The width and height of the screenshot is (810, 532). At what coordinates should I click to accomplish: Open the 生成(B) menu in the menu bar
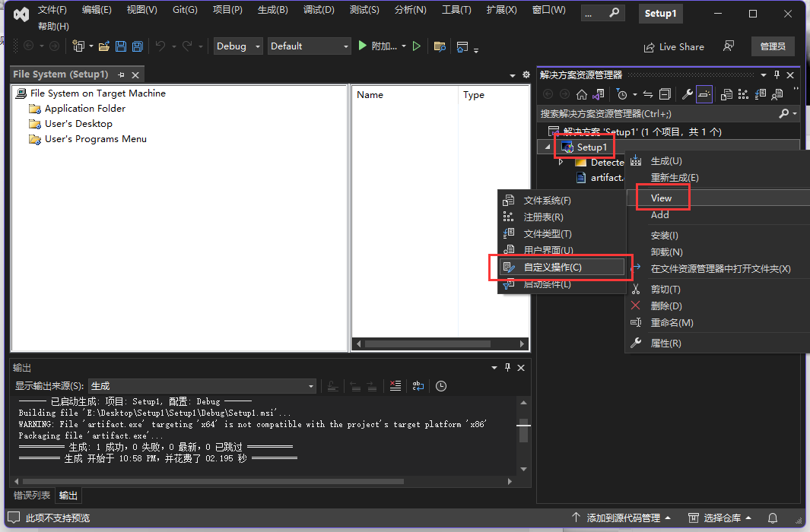(272, 10)
